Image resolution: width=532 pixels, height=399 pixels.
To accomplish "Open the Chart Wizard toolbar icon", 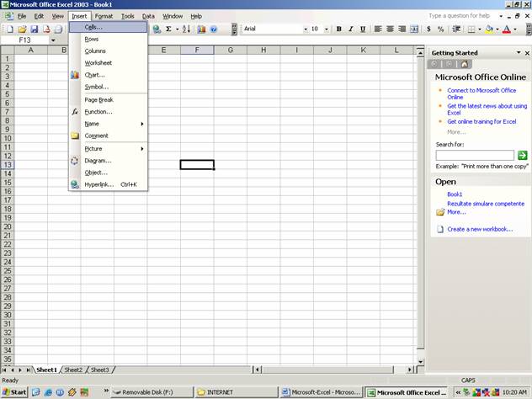I will [x=201, y=29].
